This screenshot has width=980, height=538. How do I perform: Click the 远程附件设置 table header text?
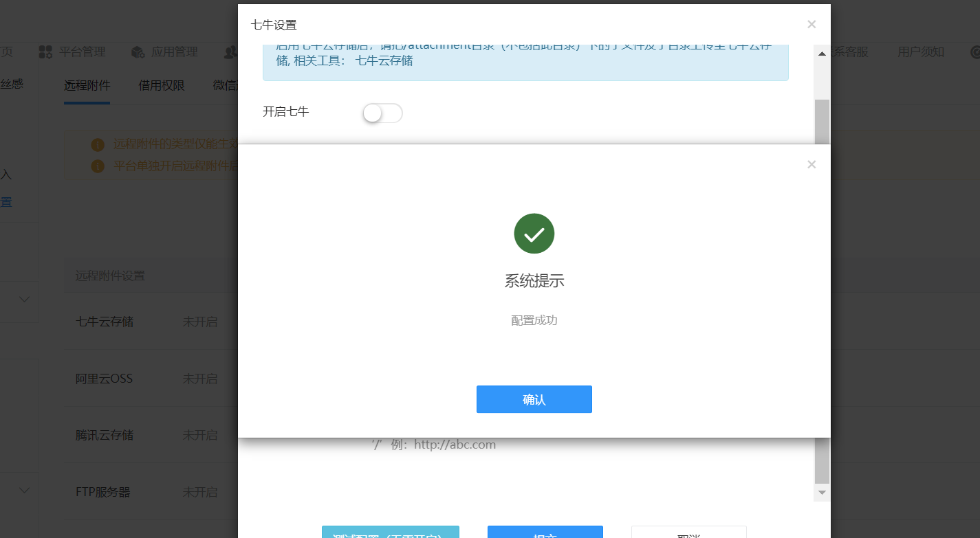(110, 276)
